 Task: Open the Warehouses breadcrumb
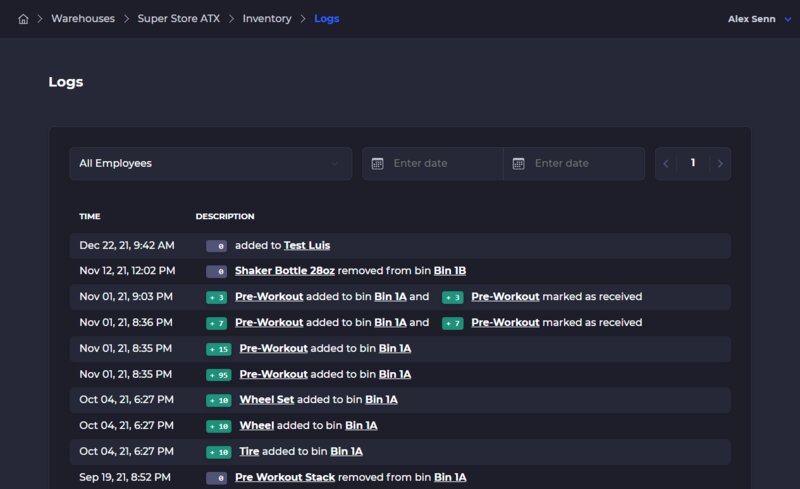click(x=83, y=19)
